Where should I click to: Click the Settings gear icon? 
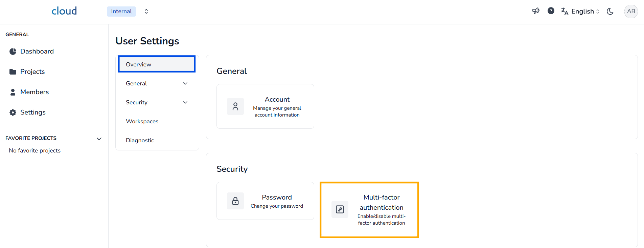pyautogui.click(x=13, y=112)
